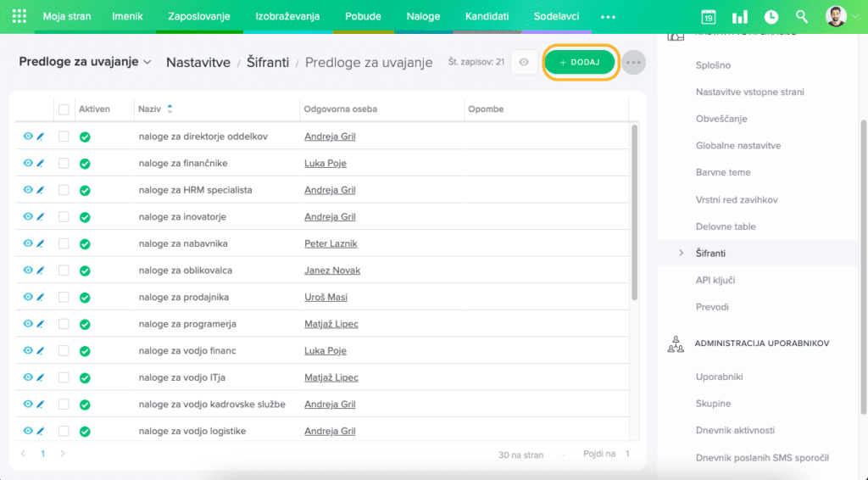Expand the Šifranti sidebar item chevron
Image resolution: width=868 pixels, height=480 pixels.
(x=681, y=254)
